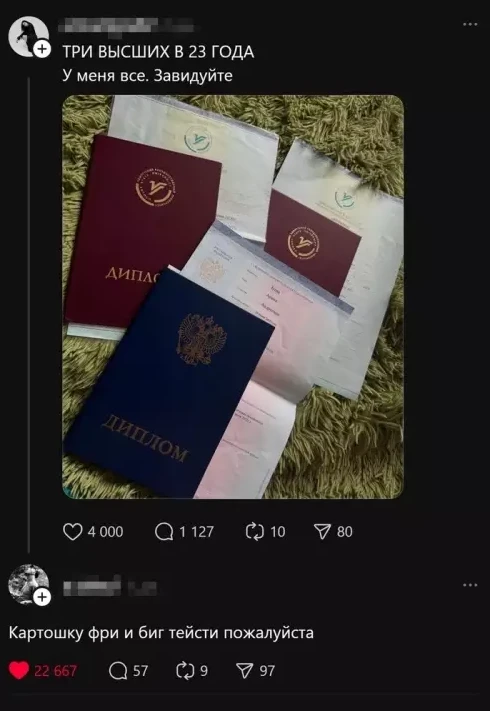Enlarge the photo of the diplomas

233,297
